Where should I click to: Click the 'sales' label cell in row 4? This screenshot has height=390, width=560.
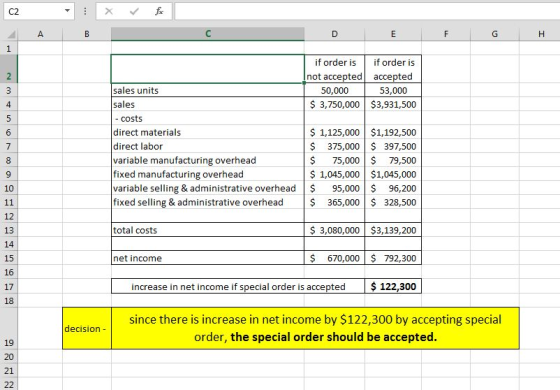[208, 104]
